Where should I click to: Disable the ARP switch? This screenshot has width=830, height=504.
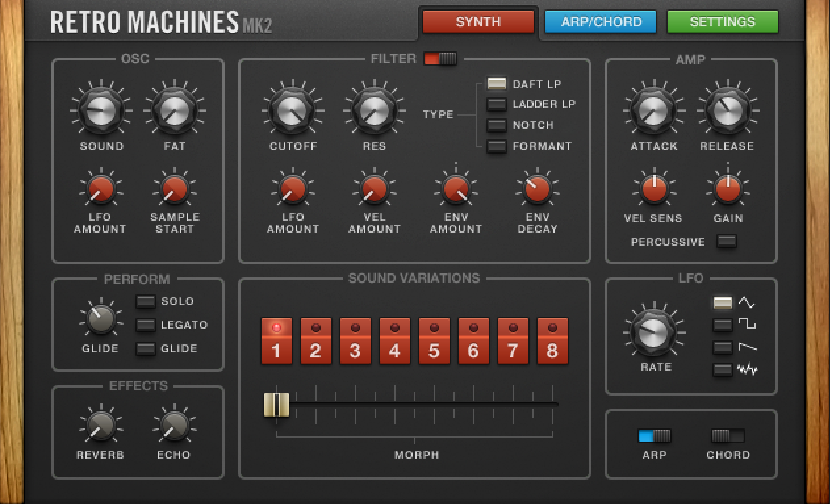coord(655,436)
